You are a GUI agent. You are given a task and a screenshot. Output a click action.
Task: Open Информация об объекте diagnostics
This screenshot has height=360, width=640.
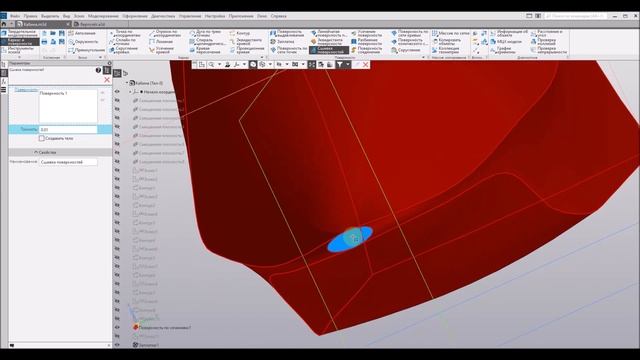509,33
